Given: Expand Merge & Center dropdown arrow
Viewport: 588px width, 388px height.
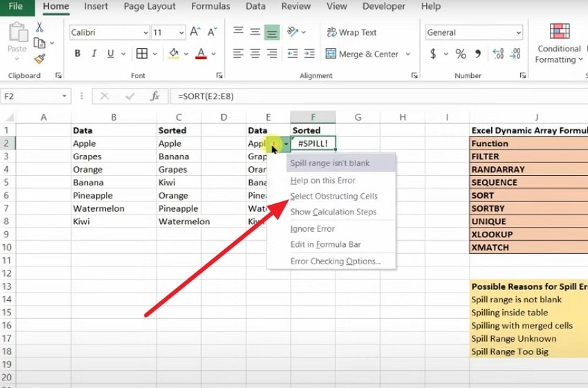Looking at the screenshot, I should tap(408, 54).
